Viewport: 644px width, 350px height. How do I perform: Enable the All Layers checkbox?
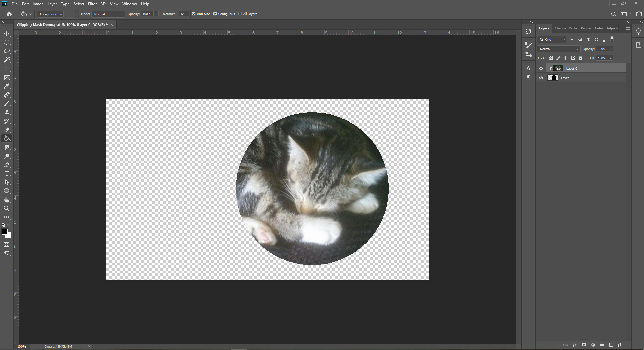pos(240,14)
